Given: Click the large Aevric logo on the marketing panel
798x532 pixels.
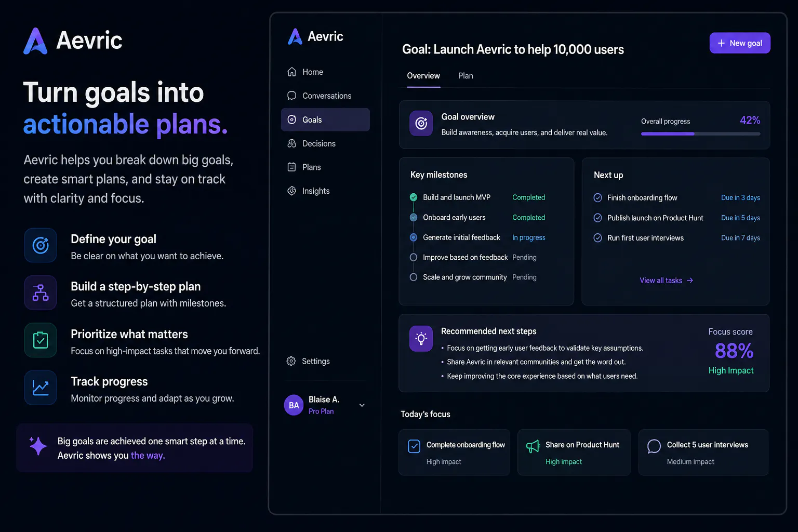Looking at the screenshot, I should 73,41.
